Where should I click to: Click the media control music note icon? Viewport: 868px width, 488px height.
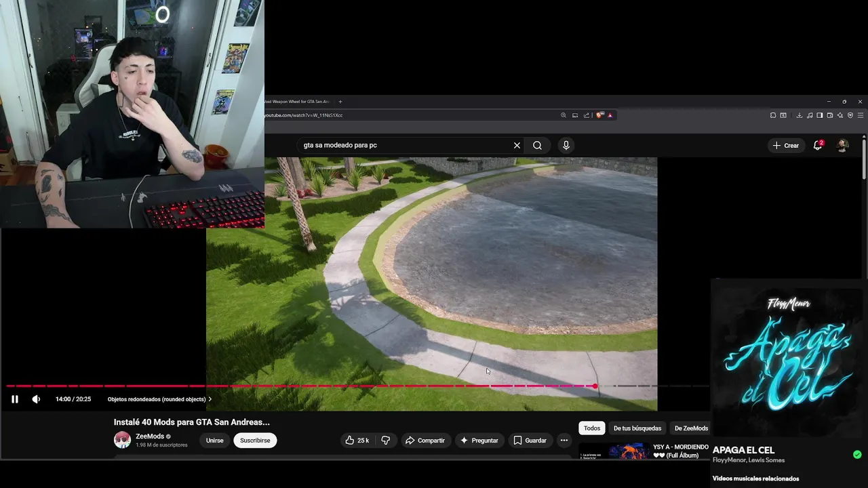point(810,115)
